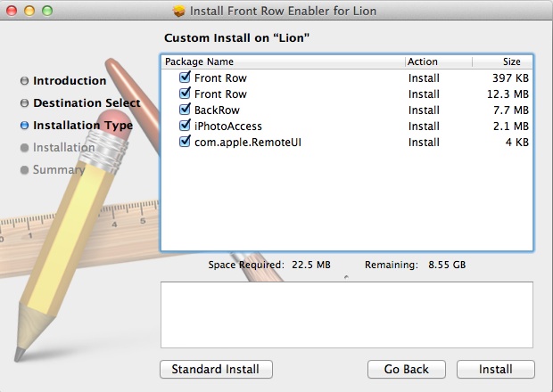Uncheck the 12.3 MB Front Row package
Screen dimensions: 553x392
pyautogui.click(x=185, y=94)
